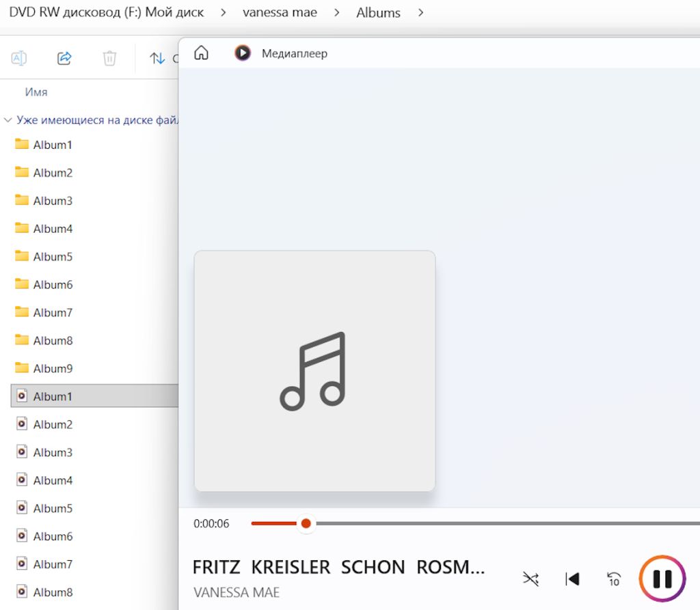Rewind playback by 10 seconds
The image size is (700, 610).
point(614,579)
